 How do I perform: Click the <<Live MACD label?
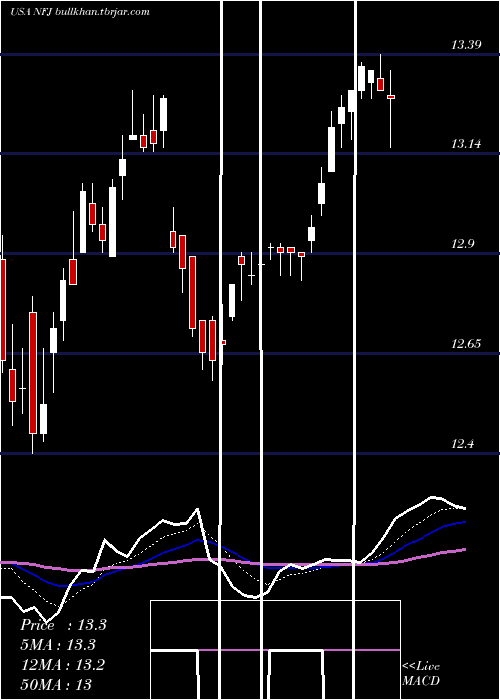[x=421, y=673]
